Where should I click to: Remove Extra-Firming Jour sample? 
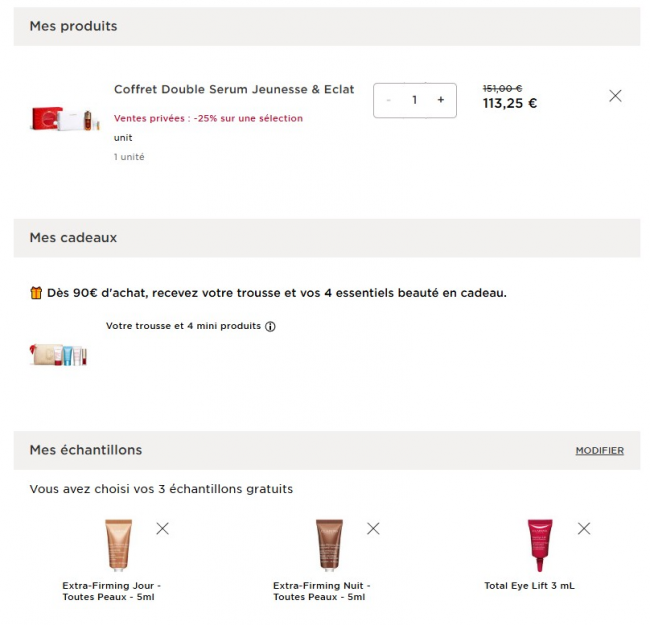coord(162,528)
